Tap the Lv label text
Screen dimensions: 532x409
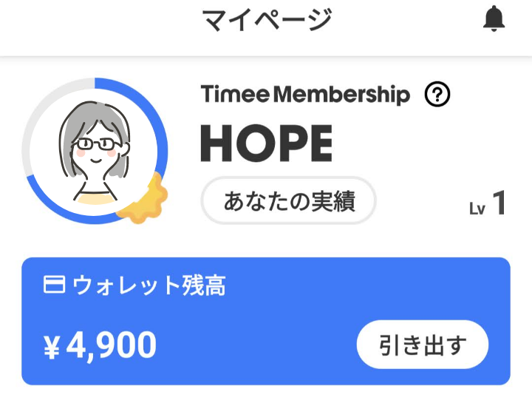click(477, 209)
